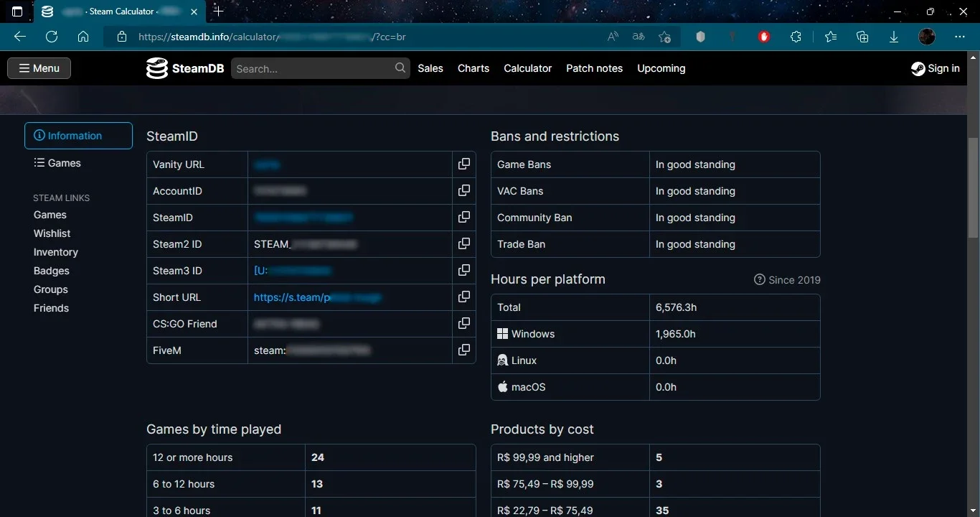Screen dimensions: 980x517
Task: Click '12 or more hours' row
Action: (311, 457)
